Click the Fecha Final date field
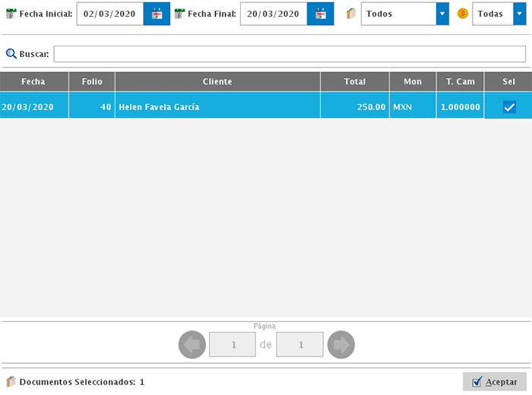This screenshot has width=532, height=395. [273, 14]
